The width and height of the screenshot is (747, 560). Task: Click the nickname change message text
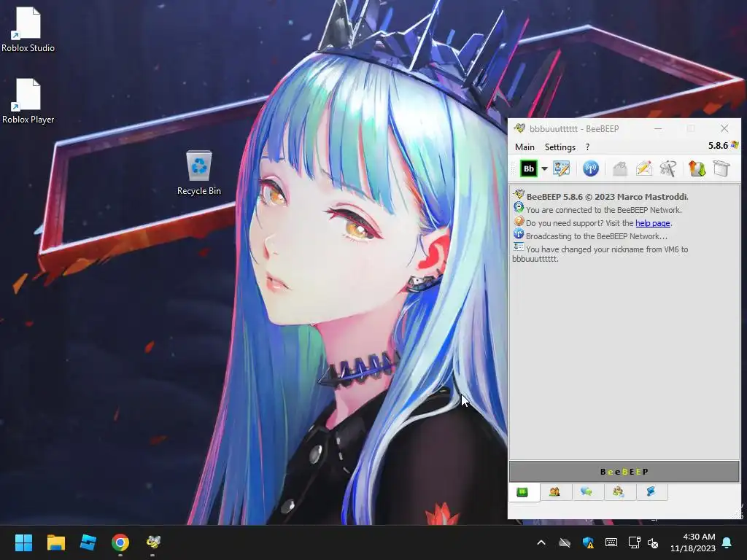(x=600, y=254)
